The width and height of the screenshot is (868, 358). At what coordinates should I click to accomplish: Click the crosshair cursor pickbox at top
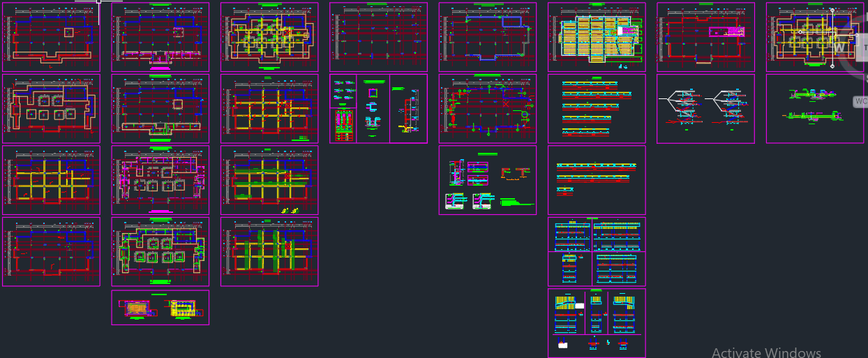[99, 2]
